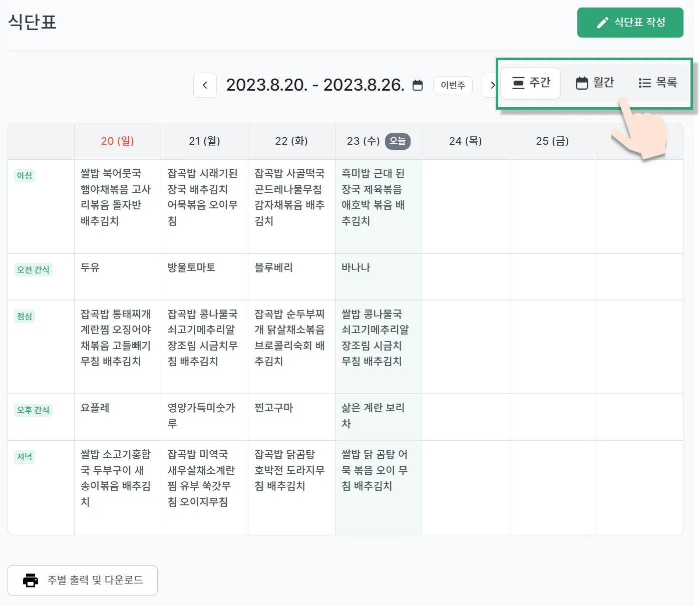700x606 pixels.
Task: Open the empty 24 (목) 아침 cell
Action: pos(465,206)
